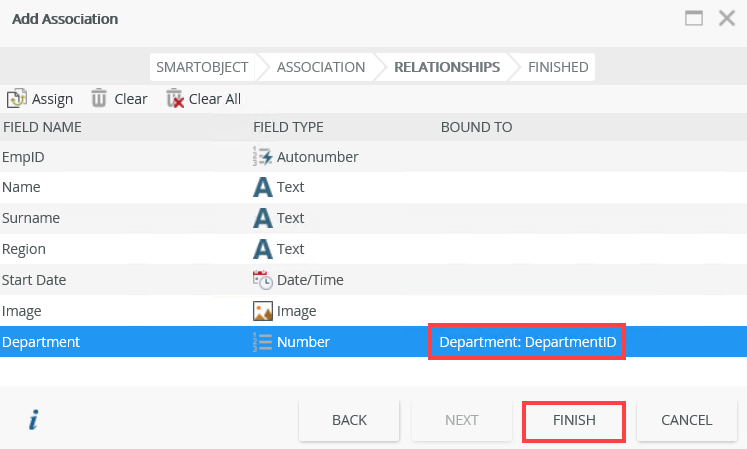Go to the SMARTOBJECT wizard step
This screenshot has height=449, width=747.
pyautogui.click(x=201, y=67)
